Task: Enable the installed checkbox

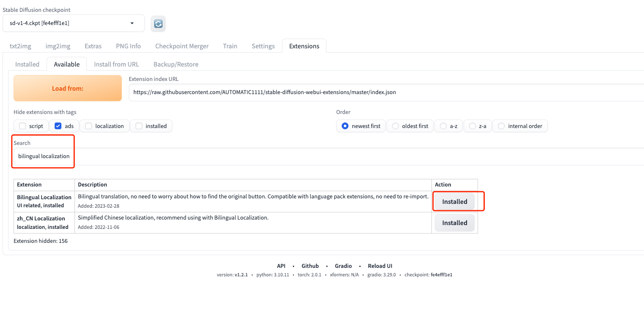Action: click(138, 126)
